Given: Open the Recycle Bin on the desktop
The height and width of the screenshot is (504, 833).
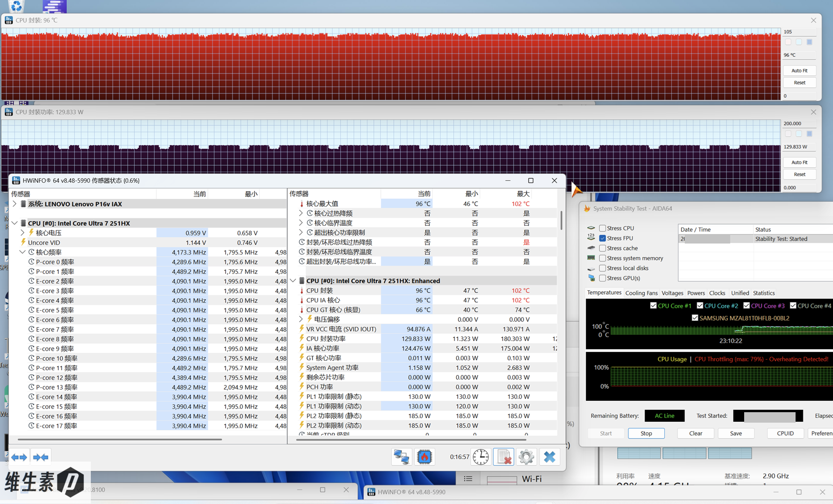Looking at the screenshot, I should coord(16,5).
